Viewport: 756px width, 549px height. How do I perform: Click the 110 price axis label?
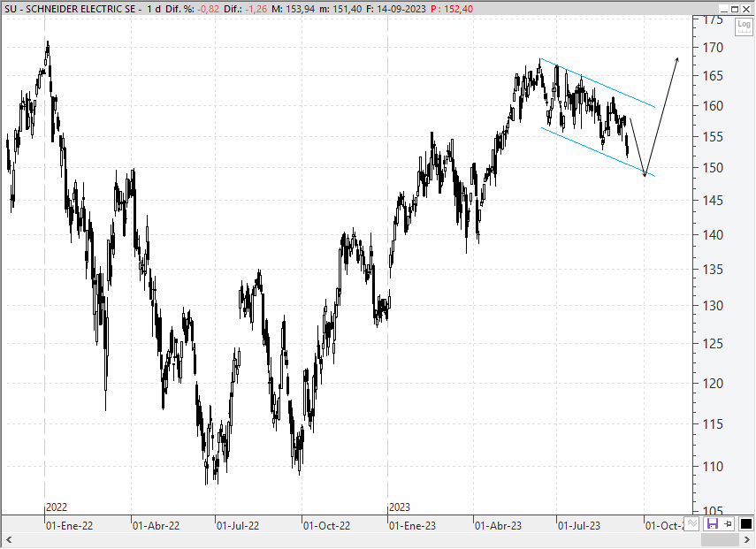click(713, 467)
